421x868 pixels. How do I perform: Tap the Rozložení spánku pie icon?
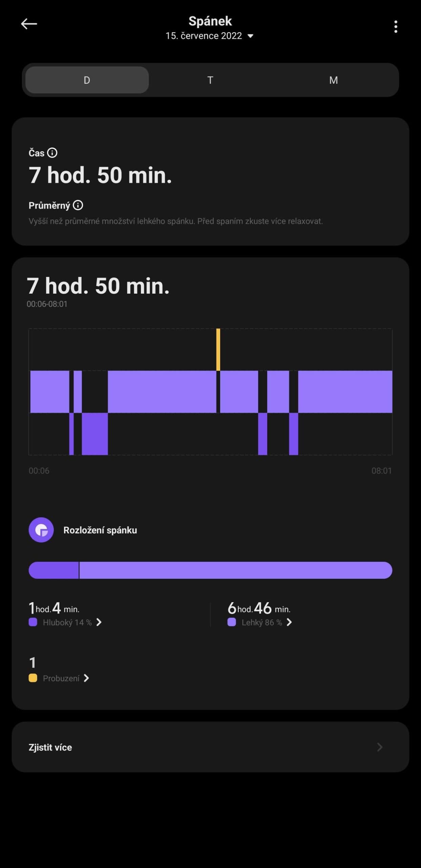coord(41,530)
